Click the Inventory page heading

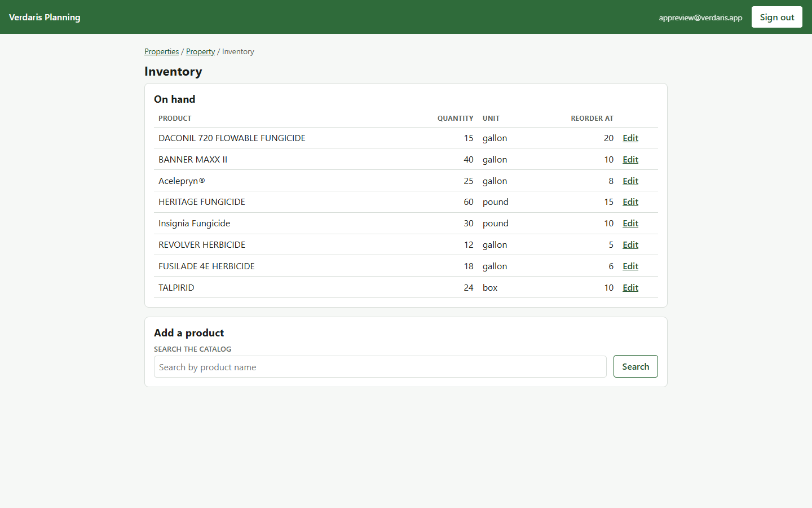point(173,72)
